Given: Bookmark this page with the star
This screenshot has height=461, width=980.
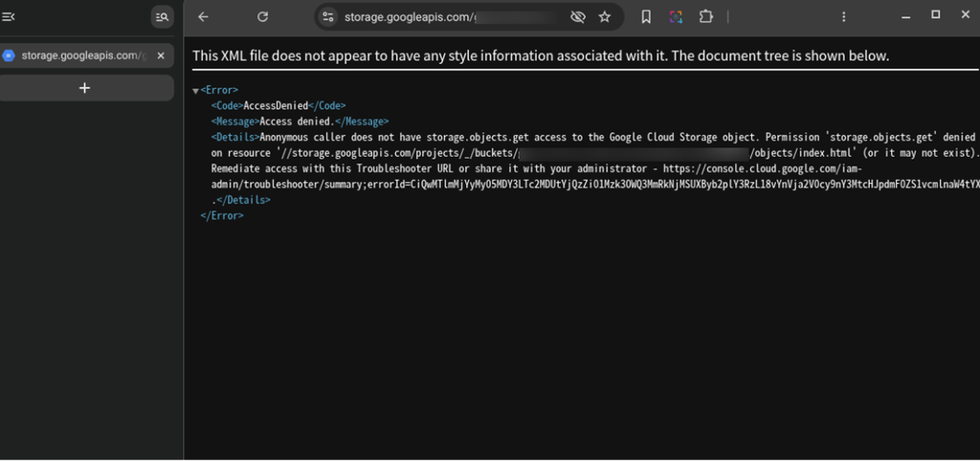Looking at the screenshot, I should pos(605,17).
